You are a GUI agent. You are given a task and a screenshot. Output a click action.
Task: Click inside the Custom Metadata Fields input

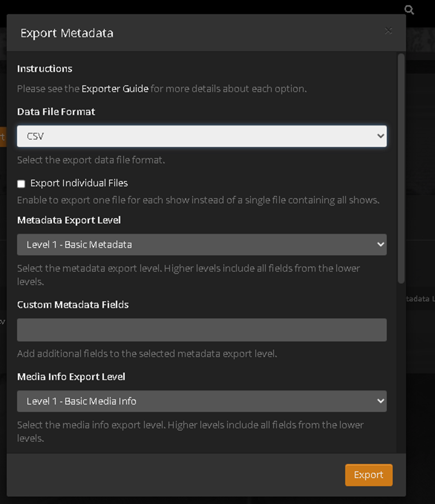pos(202,330)
